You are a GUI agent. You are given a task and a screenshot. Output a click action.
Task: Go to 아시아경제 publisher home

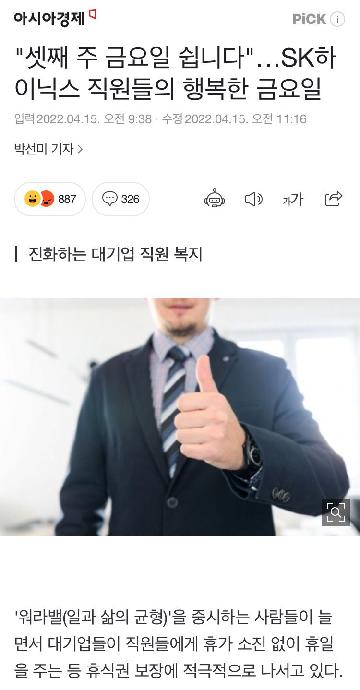pyautogui.click(x=49, y=18)
